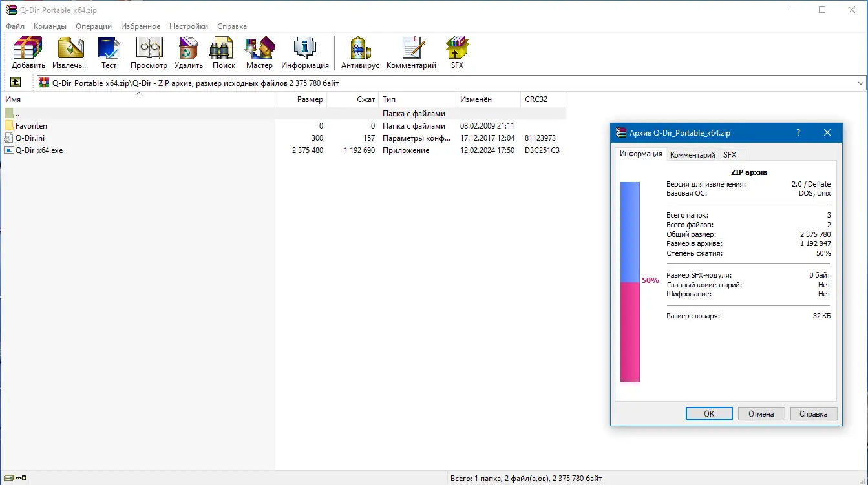Image resolution: width=868 pixels, height=485 pixels.
Task: Click the status bar total summary text
Action: 526,479
